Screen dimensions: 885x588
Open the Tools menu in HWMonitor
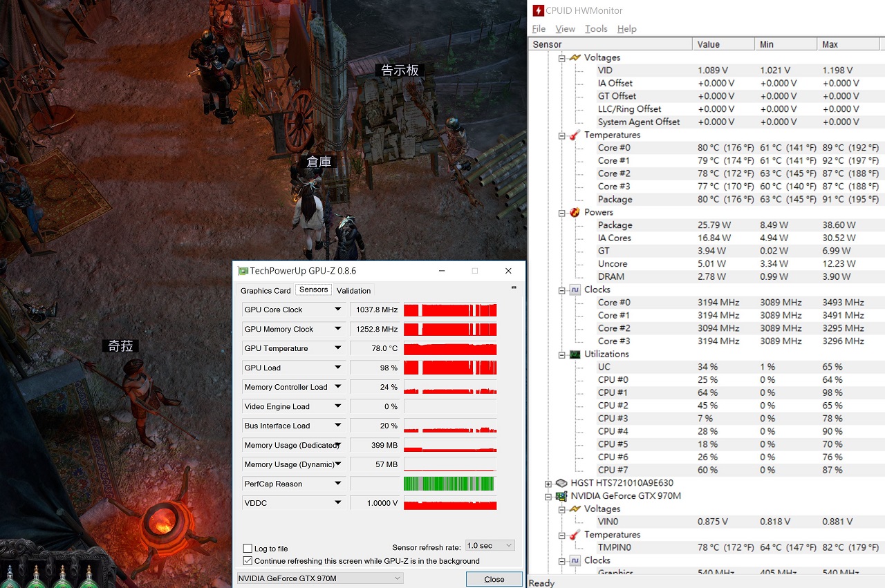click(596, 29)
